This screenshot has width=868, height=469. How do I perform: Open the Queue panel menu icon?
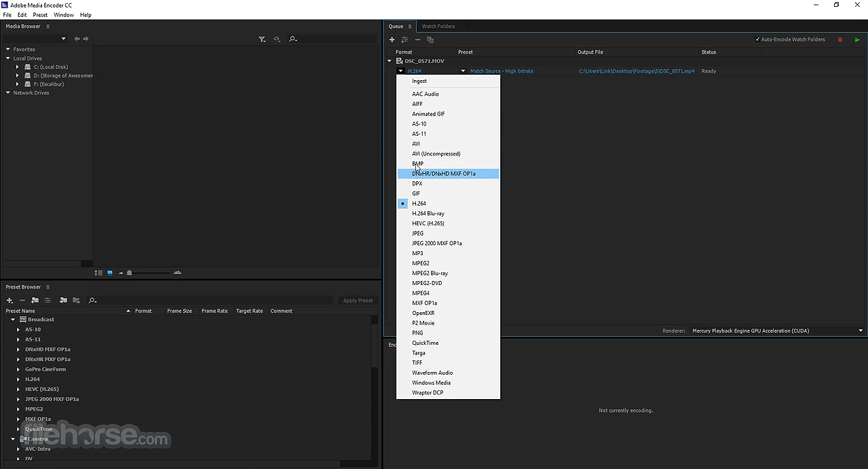point(410,26)
